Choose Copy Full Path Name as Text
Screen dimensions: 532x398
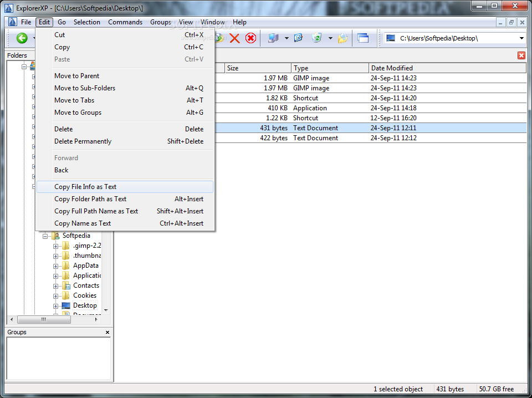(125, 211)
